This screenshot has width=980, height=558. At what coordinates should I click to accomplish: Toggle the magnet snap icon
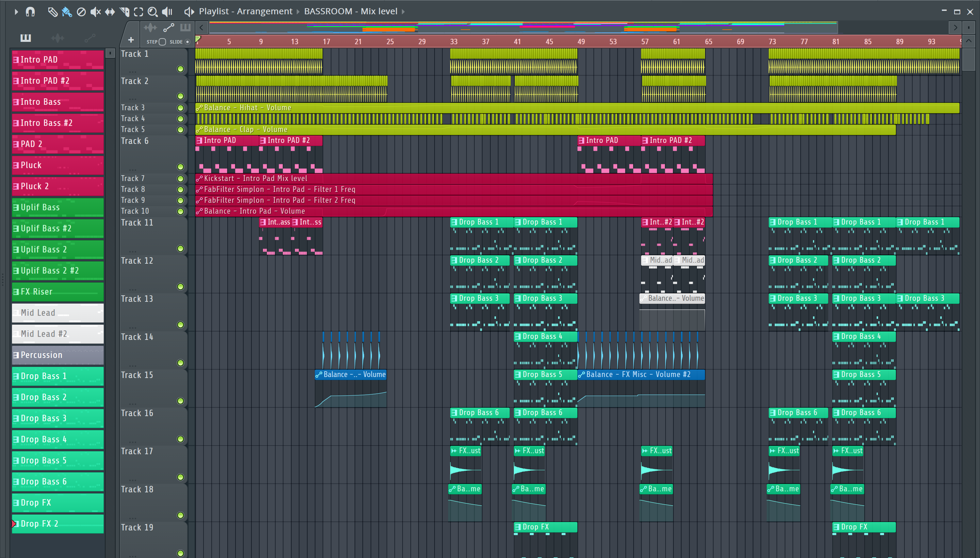pos(30,12)
